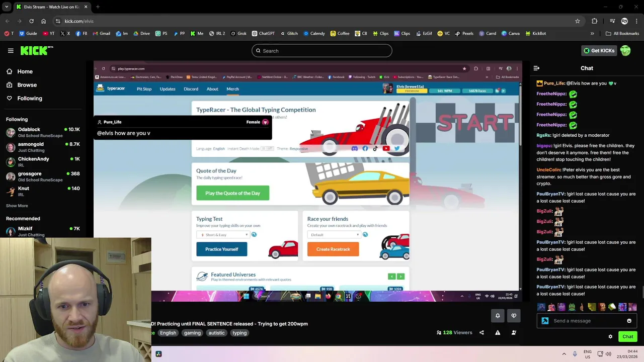Open the Default racetrack dropdown
This screenshot has height=362, width=644.
point(335,235)
